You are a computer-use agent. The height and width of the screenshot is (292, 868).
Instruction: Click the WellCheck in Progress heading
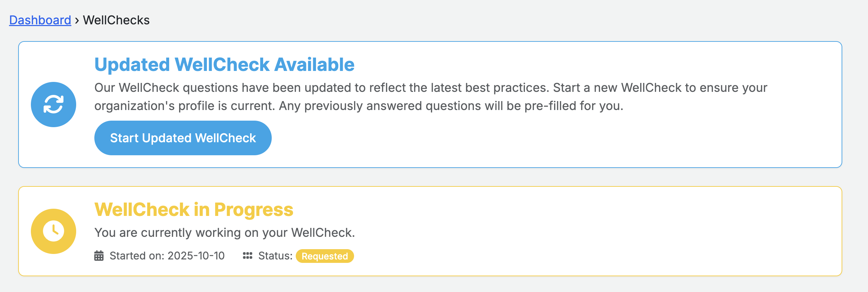194,209
